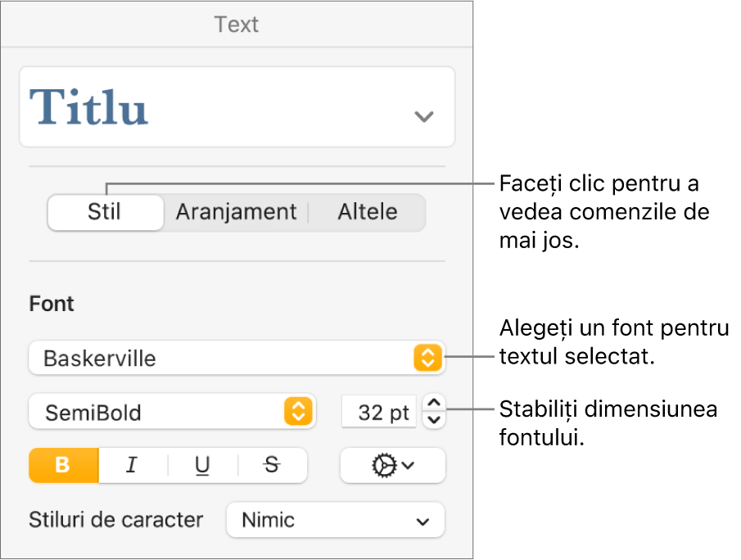Open the Titlu paragraph style dropdown
The height and width of the screenshot is (560, 741).
(237, 106)
